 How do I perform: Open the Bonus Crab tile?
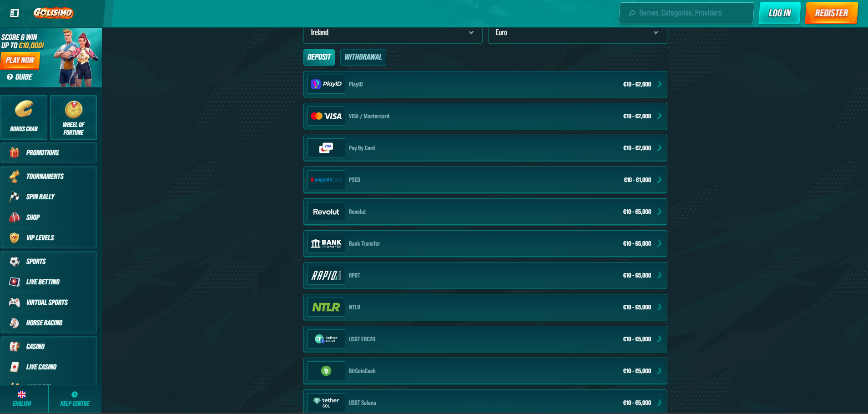pyautogui.click(x=24, y=117)
